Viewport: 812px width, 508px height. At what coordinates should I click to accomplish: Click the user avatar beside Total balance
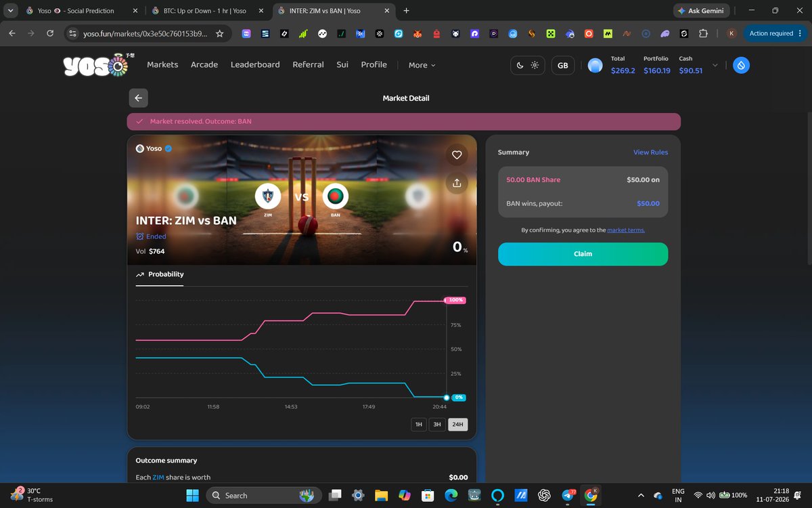click(x=595, y=65)
